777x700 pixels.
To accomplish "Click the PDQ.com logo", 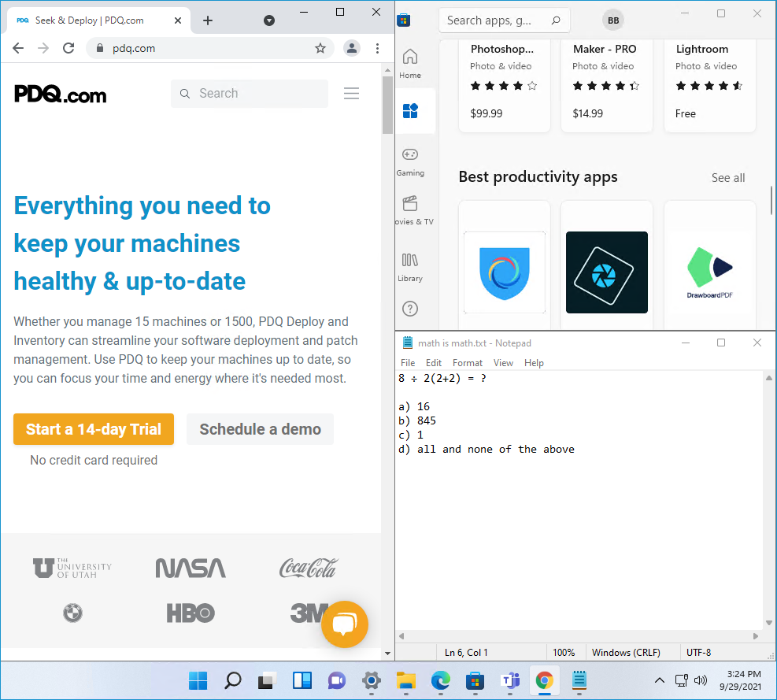I will point(61,94).
